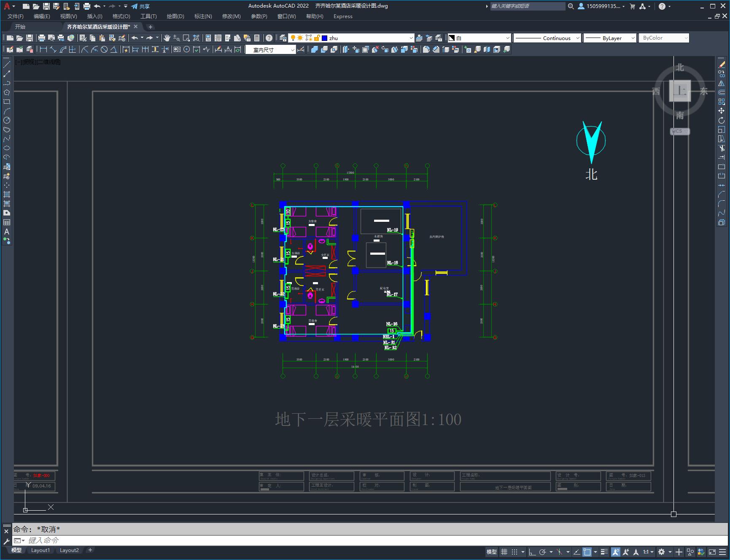The image size is (730, 560).
Task: Open Autodesk App Store cart
Action: coord(632,6)
